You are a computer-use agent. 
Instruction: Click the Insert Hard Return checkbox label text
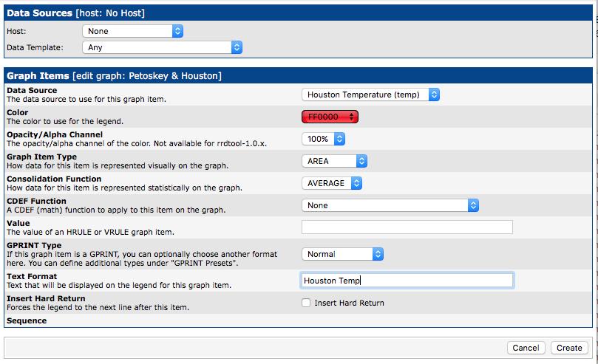tap(349, 303)
